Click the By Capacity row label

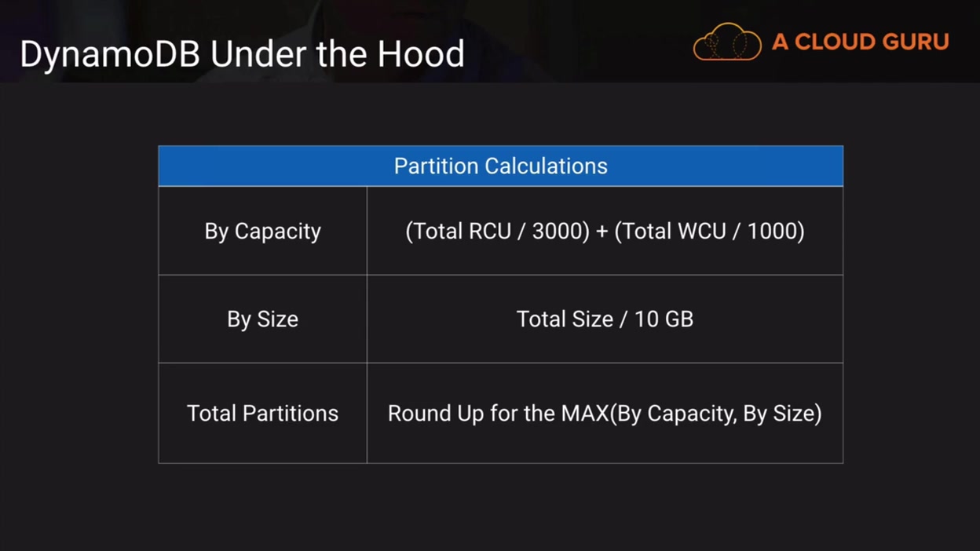262,232
